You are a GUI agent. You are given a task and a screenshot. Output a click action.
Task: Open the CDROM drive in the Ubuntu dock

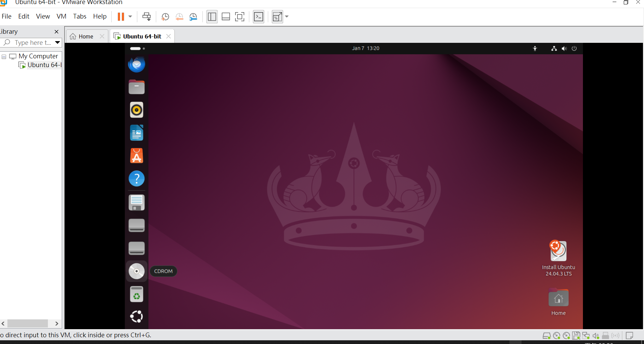[x=136, y=271]
